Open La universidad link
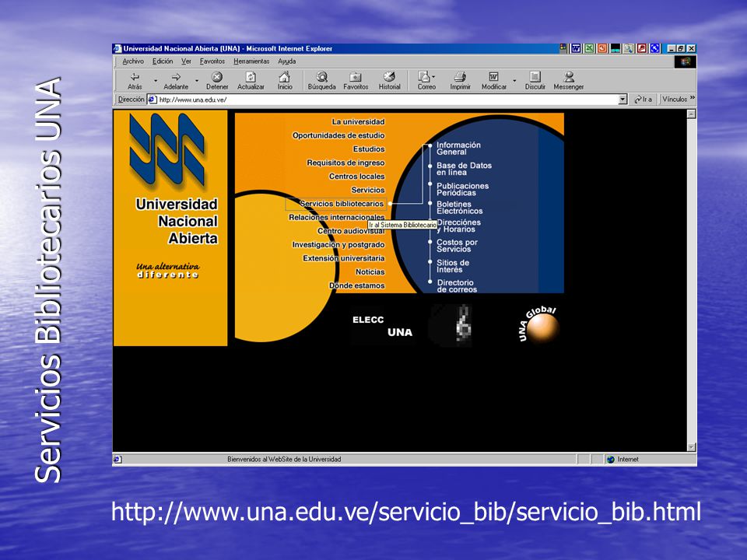This screenshot has width=747, height=560. point(358,122)
